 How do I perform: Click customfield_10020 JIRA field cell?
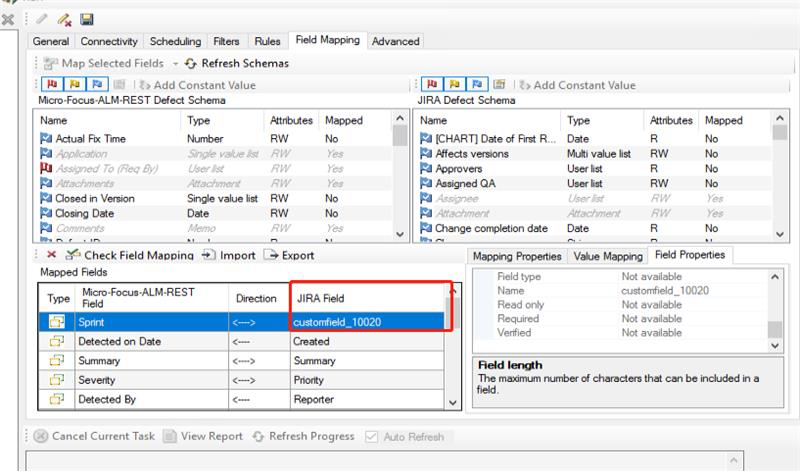point(367,322)
